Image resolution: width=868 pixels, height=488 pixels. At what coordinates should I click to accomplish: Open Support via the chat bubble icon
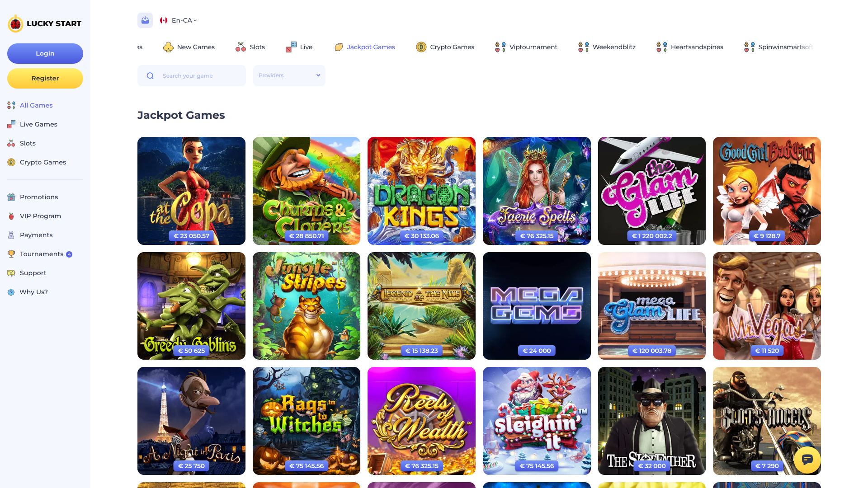point(11,273)
